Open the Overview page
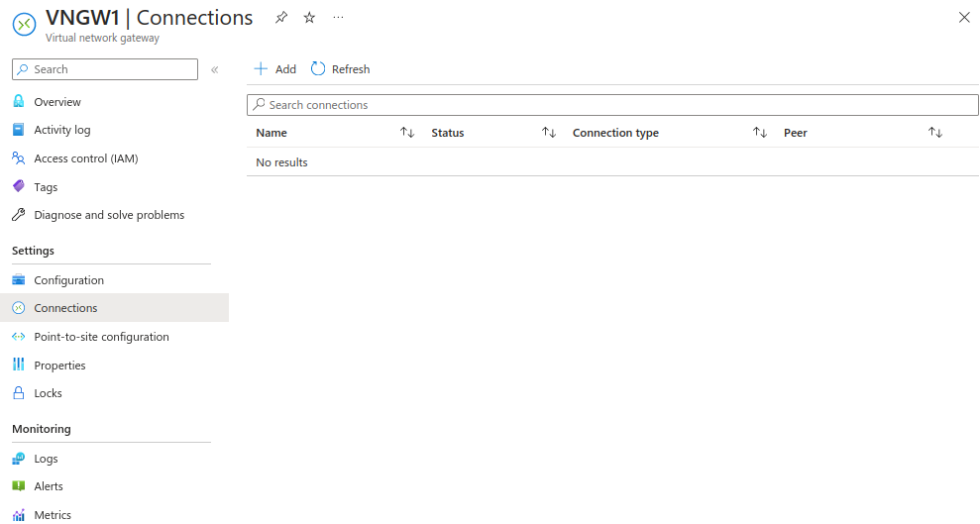Viewport: 980px width, 524px height. tap(57, 102)
